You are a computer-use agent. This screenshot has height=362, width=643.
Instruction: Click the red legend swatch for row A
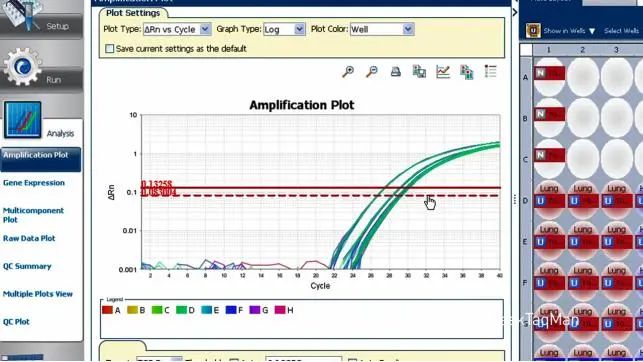click(x=107, y=310)
